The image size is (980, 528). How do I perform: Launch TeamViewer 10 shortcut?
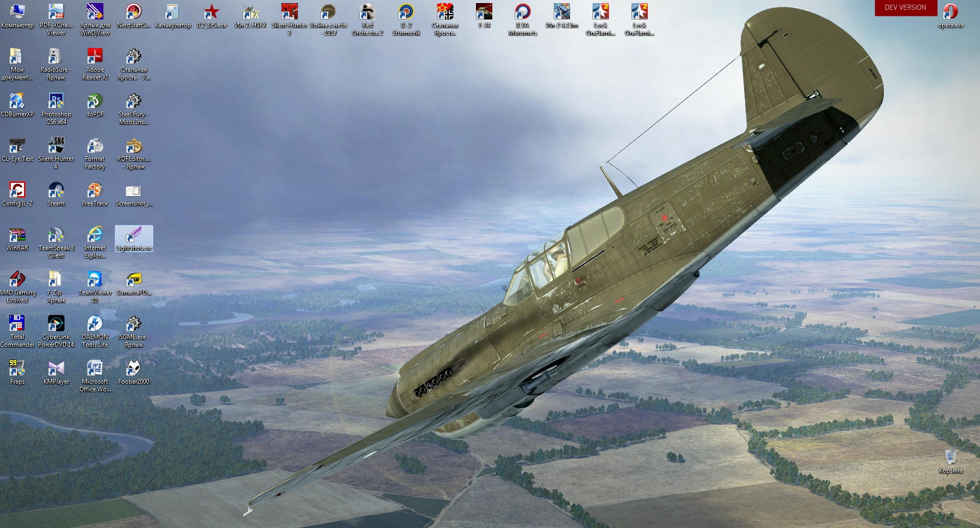coord(95,286)
